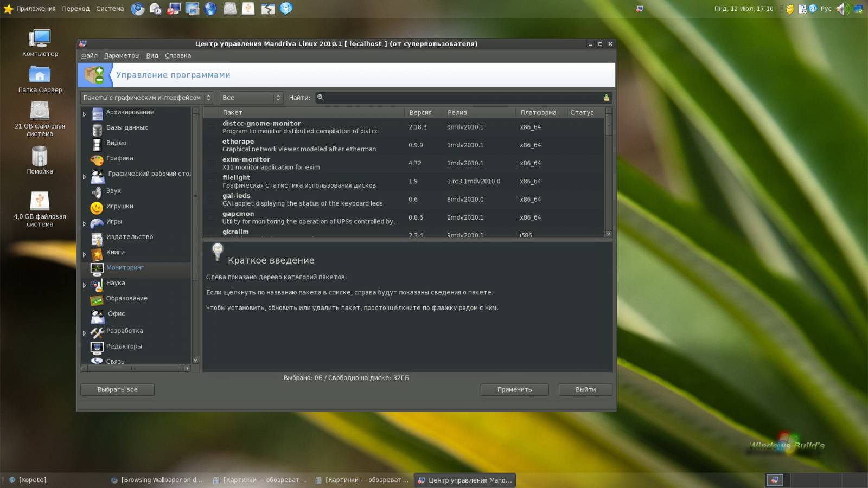The width and height of the screenshot is (868, 488).
Task: Expand the Архивирование tree node
Action: [84, 114]
